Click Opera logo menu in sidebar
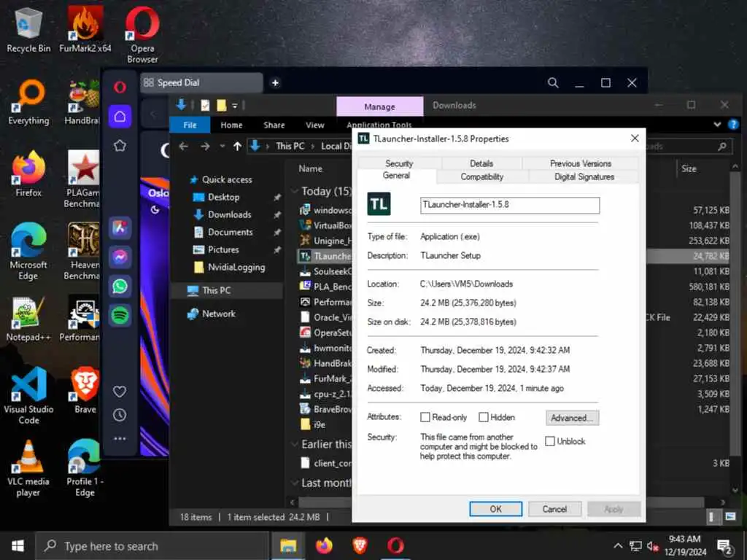Image resolution: width=747 pixels, height=560 pixels. 120,87
